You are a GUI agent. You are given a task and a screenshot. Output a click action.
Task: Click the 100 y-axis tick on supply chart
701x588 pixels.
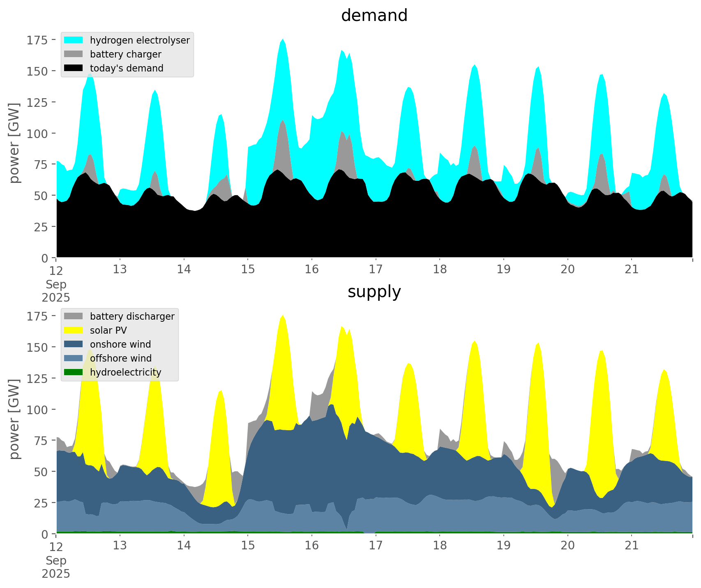(37, 410)
